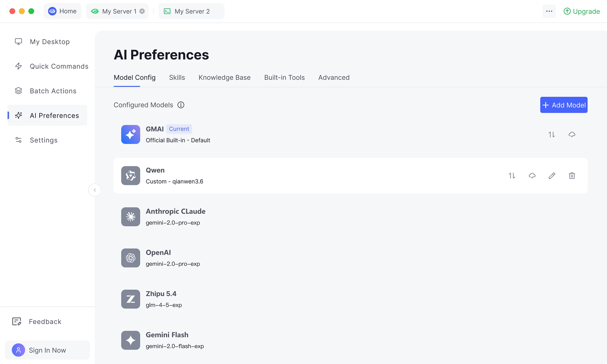
Task: Click the reorder arrows on GMAI row
Action: tap(551, 134)
